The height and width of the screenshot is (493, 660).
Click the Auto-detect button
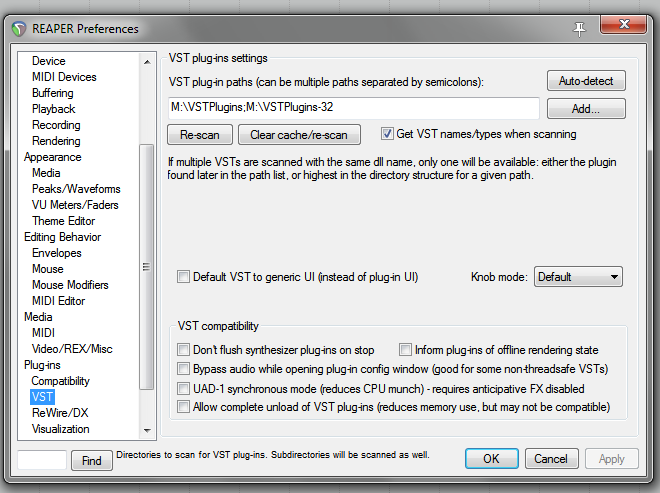[x=586, y=81]
